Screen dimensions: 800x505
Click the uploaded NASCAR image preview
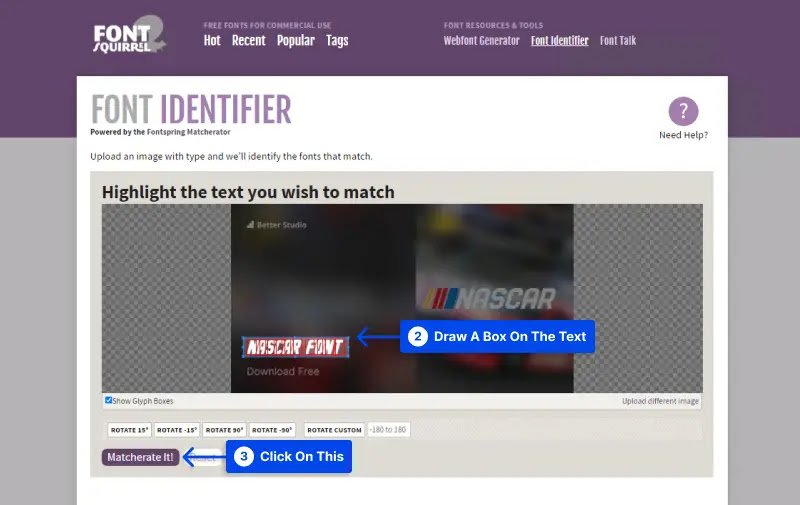click(x=402, y=298)
